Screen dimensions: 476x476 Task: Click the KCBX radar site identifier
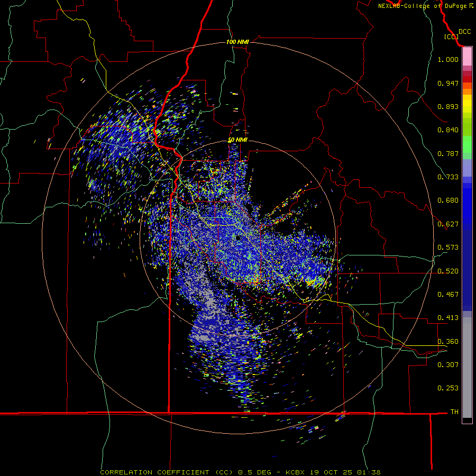(295, 472)
